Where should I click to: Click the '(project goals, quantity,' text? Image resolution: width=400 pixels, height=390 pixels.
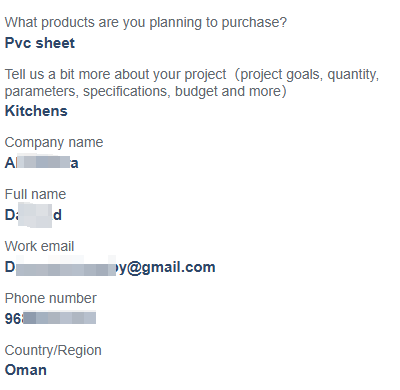click(307, 74)
